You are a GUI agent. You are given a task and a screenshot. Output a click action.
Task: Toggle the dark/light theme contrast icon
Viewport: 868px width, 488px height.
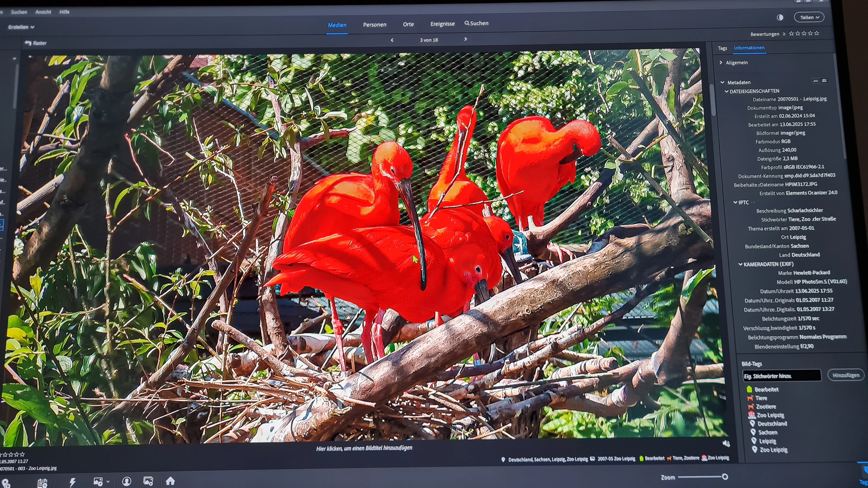pos(780,17)
